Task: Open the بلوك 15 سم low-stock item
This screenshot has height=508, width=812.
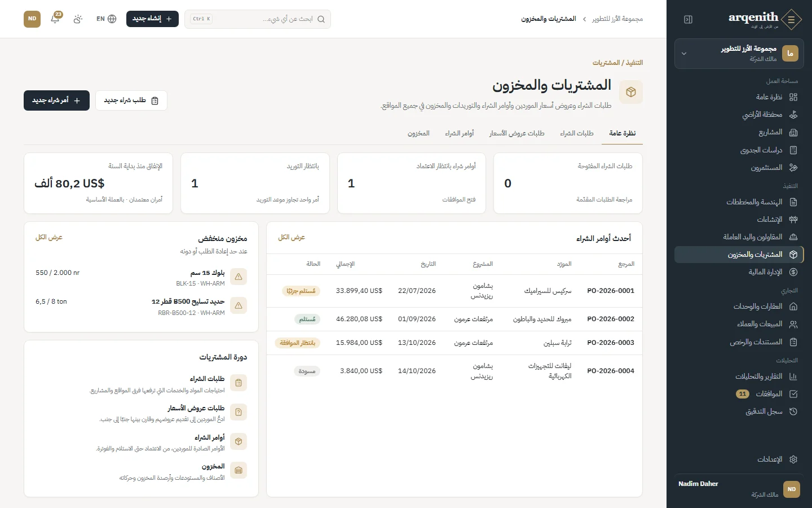Action: coord(141,277)
